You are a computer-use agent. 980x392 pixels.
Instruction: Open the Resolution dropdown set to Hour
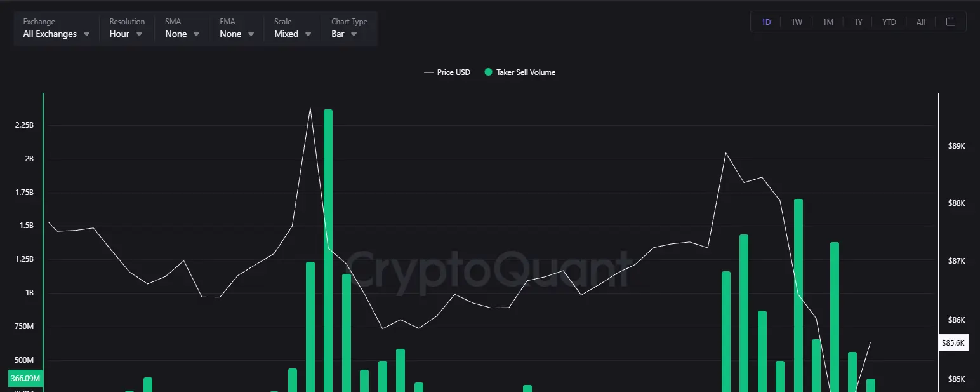126,34
